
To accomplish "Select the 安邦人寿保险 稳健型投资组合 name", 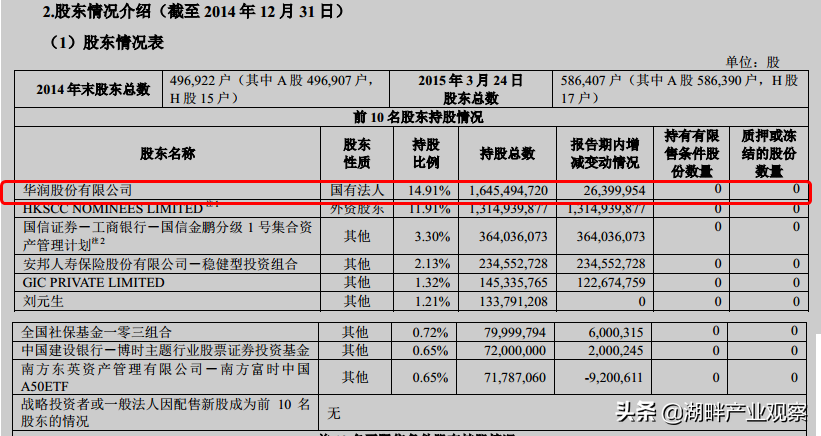I will [x=160, y=264].
